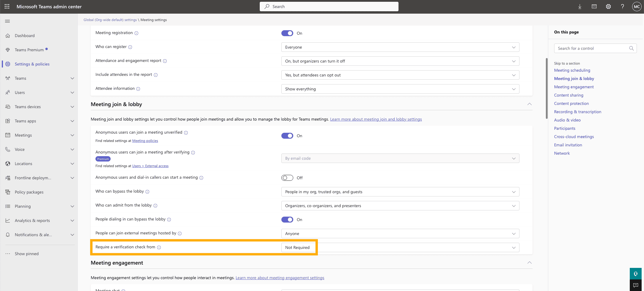Open the MC account avatar
The height and width of the screenshot is (291, 644).
(x=637, y=7)
